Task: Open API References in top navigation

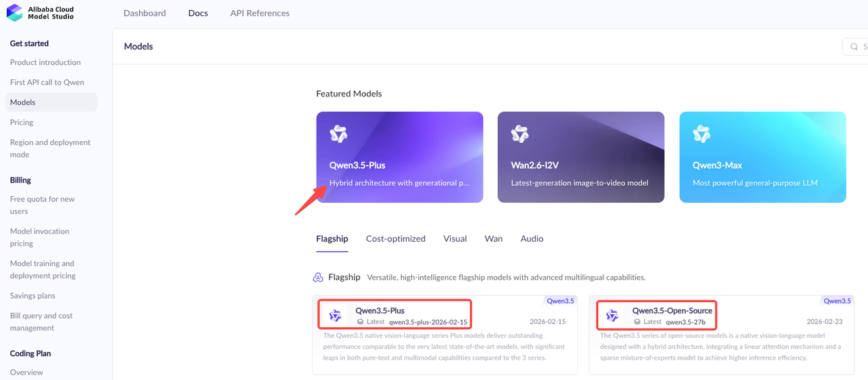Action: (x=260, y=13)
